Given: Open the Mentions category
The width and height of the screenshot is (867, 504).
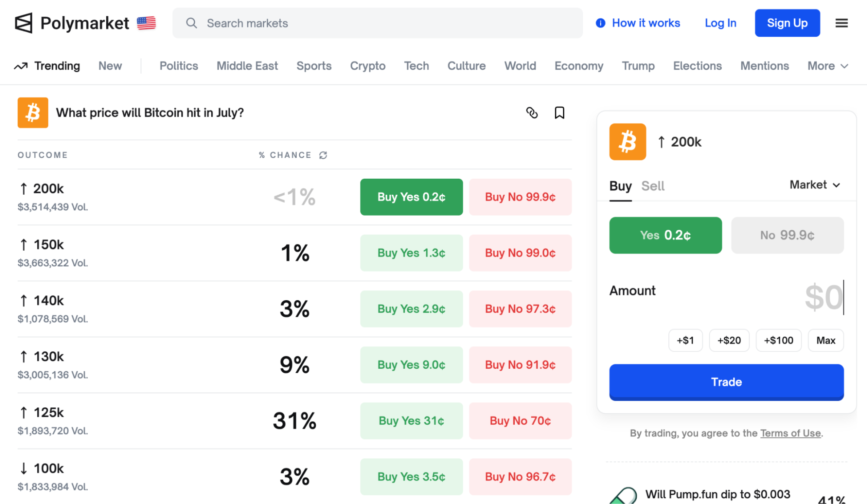Looking at the screenshot, I should tap(765, 66).
